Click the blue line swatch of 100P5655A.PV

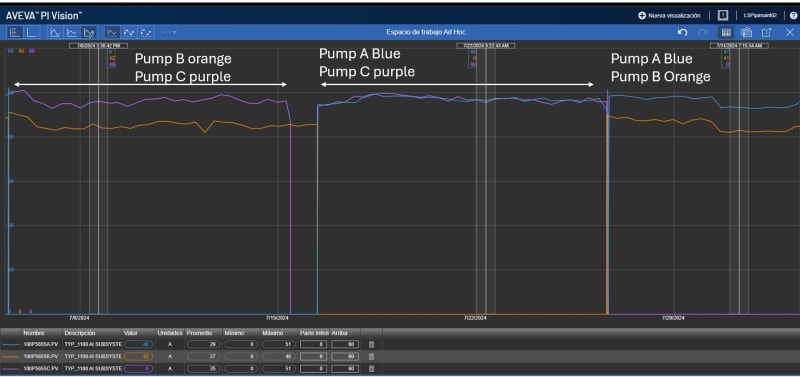click(11, 345)
